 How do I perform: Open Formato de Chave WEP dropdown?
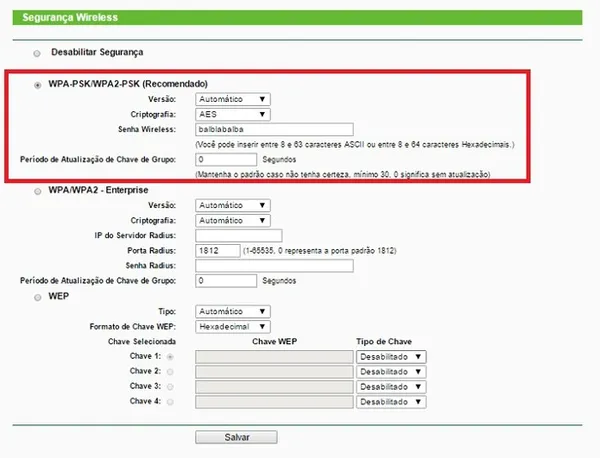tap(233, 327)
